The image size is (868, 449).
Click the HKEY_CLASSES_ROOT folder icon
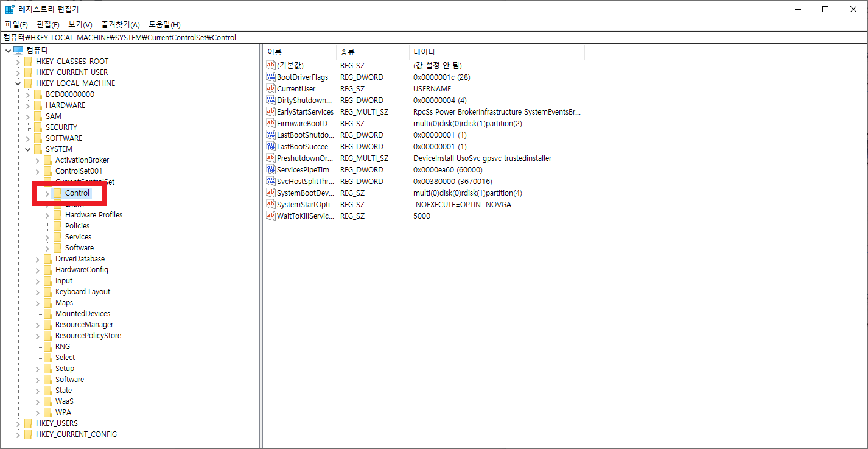pos(28,62)
